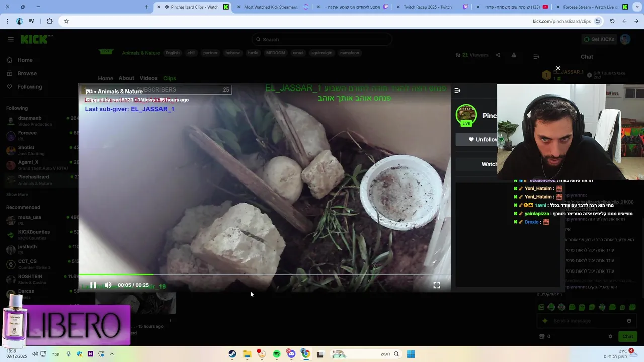Image resolution: width=644 pixels, height=362 pixels.
Task: Click the site info icon in address bar
Action: click(x=598, y=21)
